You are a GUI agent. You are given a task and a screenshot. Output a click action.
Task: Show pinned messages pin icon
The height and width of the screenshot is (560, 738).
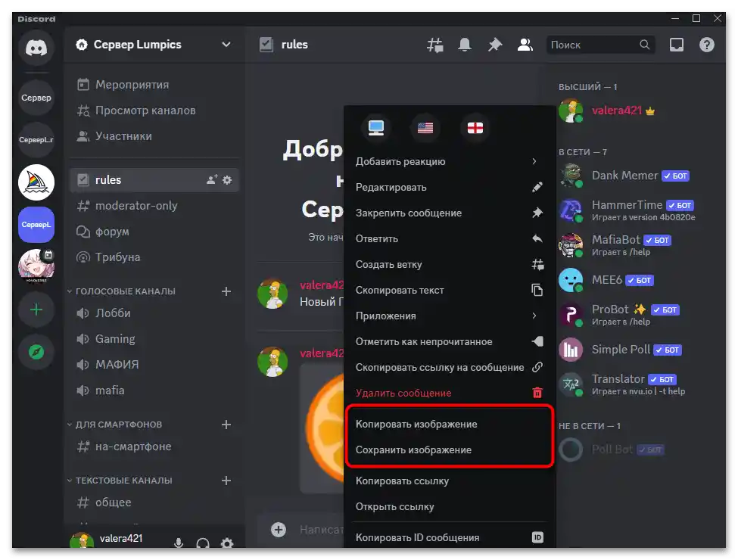tap(495, 45)
